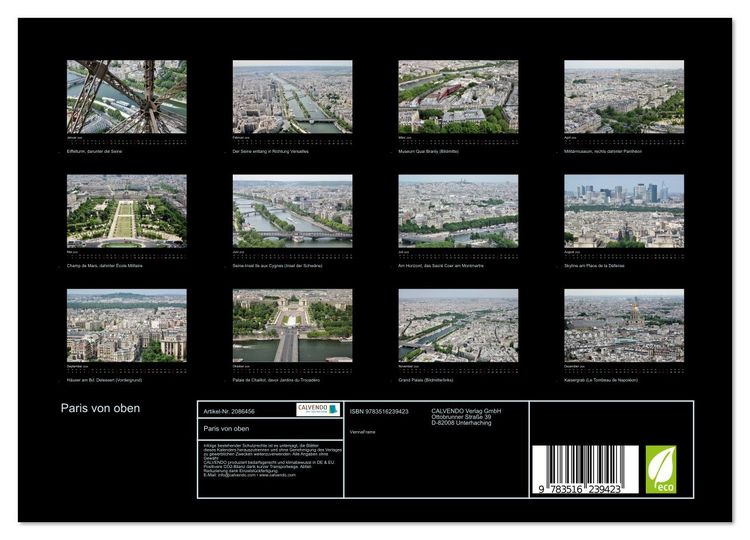This screenshot has width=750, height=540.
Task: Click caption 'Militärmuseum, rechts dahinter Panthéon'
Action: tap(603, 151)
